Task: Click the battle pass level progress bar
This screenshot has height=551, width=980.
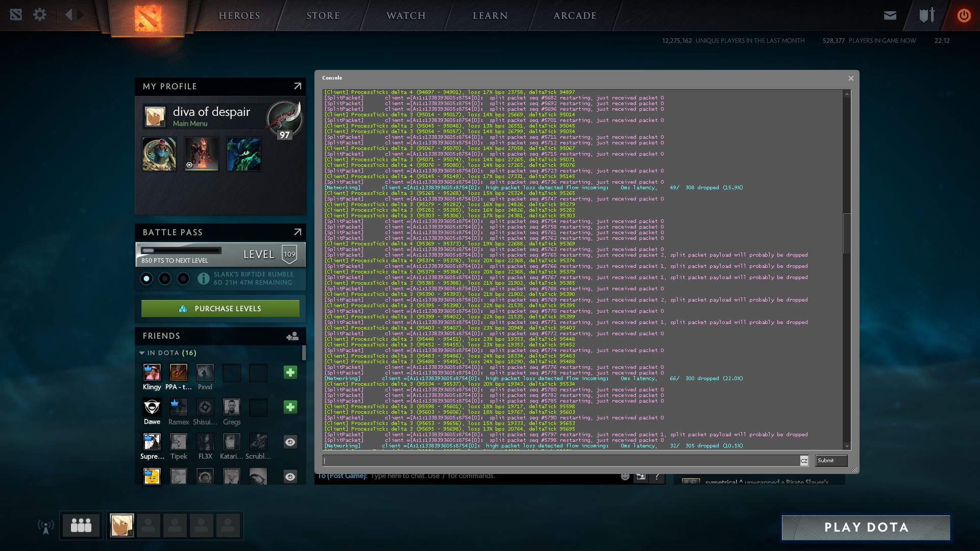Action: (181, 251)
